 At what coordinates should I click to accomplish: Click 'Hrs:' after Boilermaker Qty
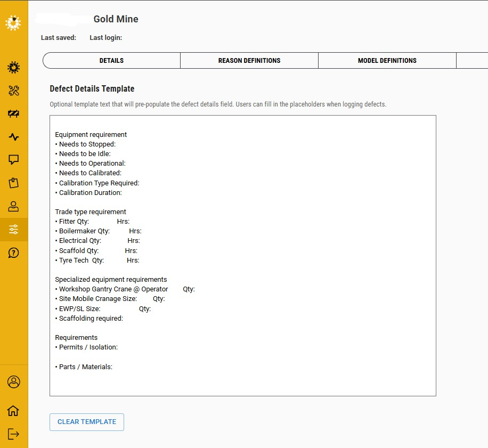[135, 231]
